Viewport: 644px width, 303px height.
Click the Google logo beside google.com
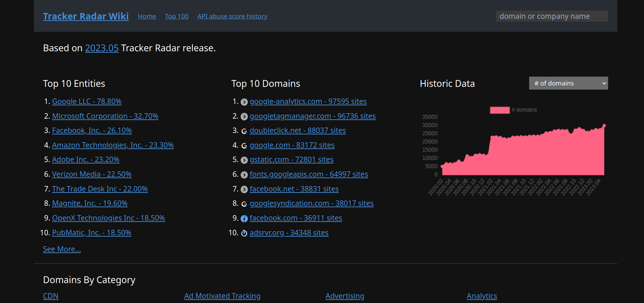tap(244, 145)
